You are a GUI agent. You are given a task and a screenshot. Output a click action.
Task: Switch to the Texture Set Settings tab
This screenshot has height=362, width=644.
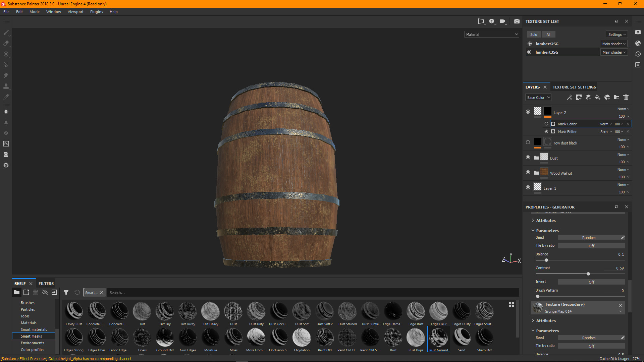574,87
